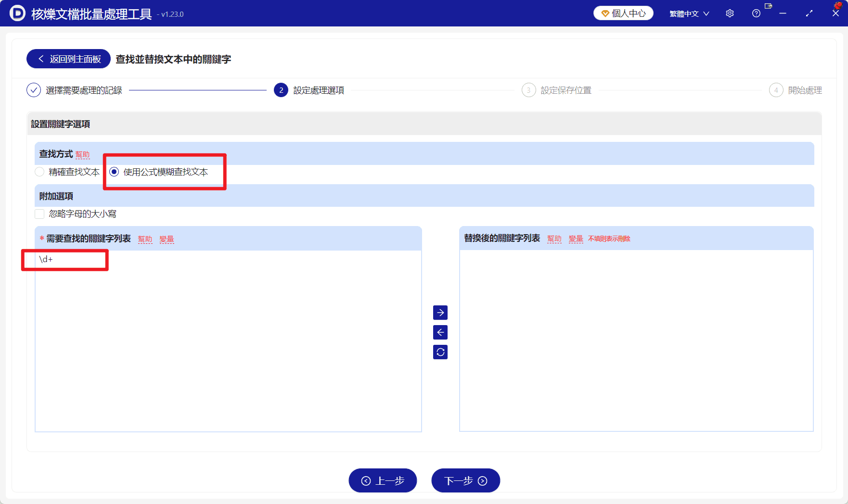Click 下一步 next step button
Screen dimensions: 848x504
(466, 480)
